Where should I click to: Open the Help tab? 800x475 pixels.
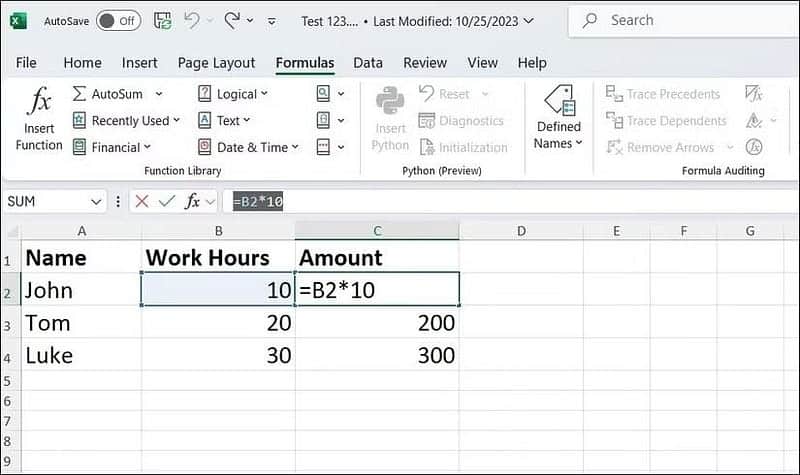click(x=532, y=63)
